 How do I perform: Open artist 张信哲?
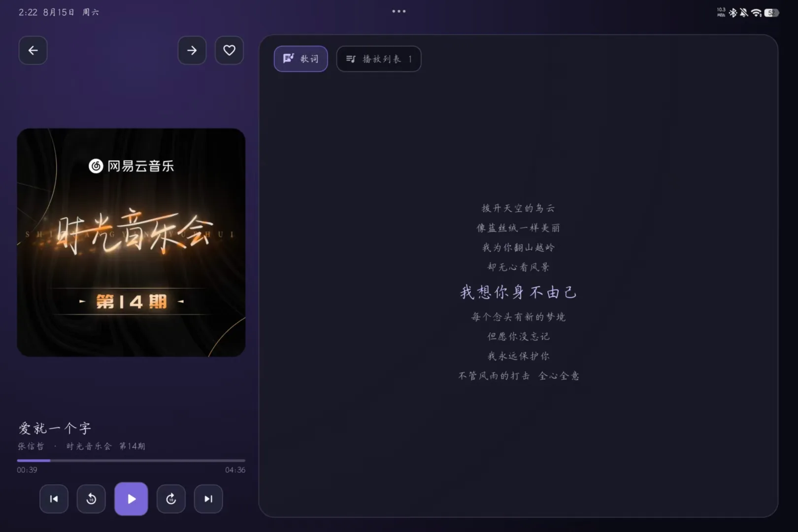(x=31, y=446)
